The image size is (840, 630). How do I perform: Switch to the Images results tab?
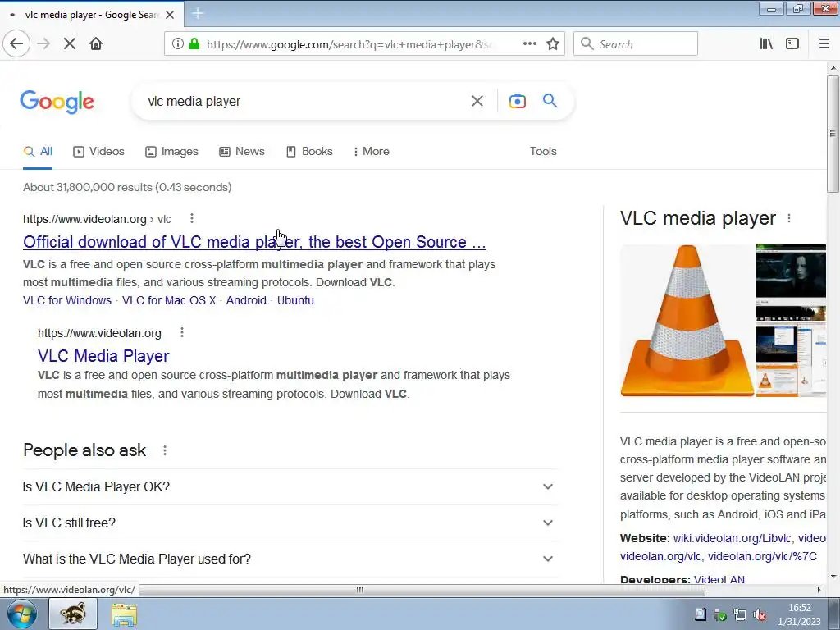(x=171, y=152)
